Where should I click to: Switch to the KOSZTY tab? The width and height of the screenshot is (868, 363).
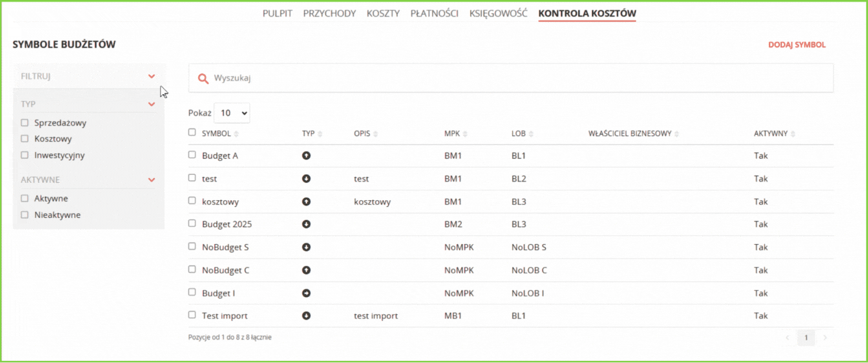(x=383, y=13)
